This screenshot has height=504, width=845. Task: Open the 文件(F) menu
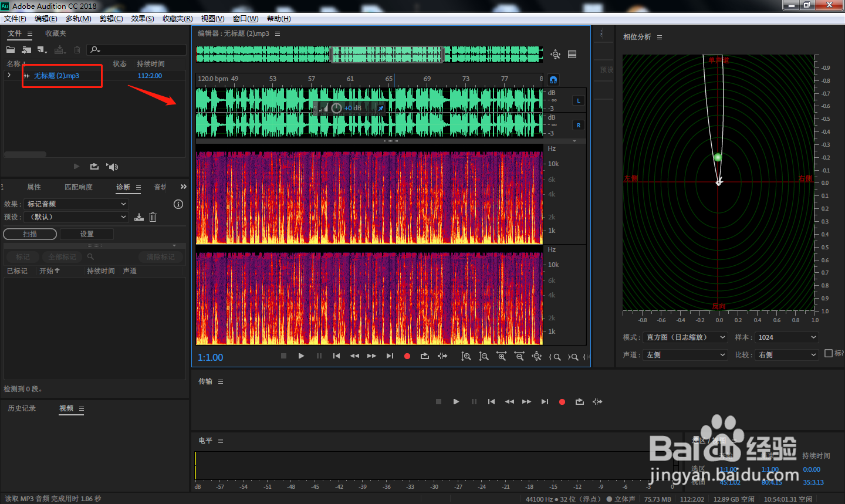click(15, 19)
